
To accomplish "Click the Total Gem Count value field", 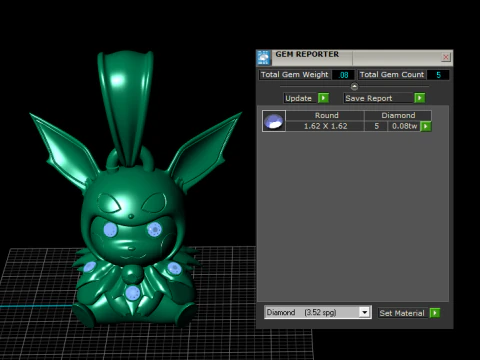I will [x=438, y=75].
